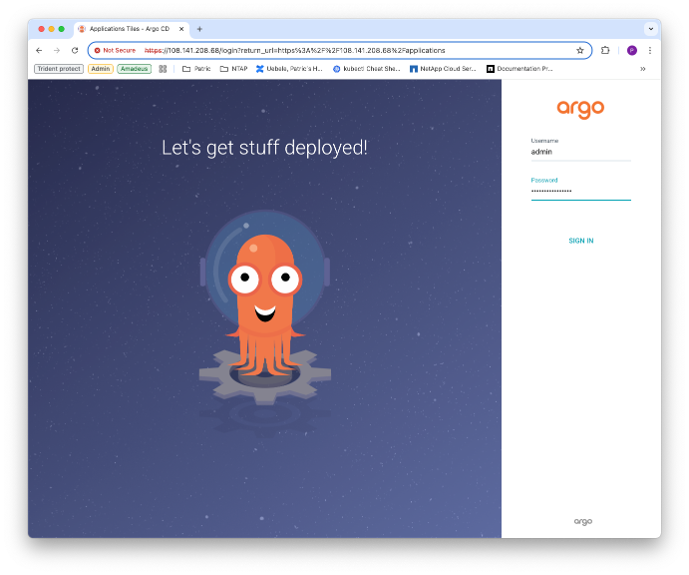Viewport: 689px width, 575px height.
Task: Click the address bar URL
Action: point(294,51)
